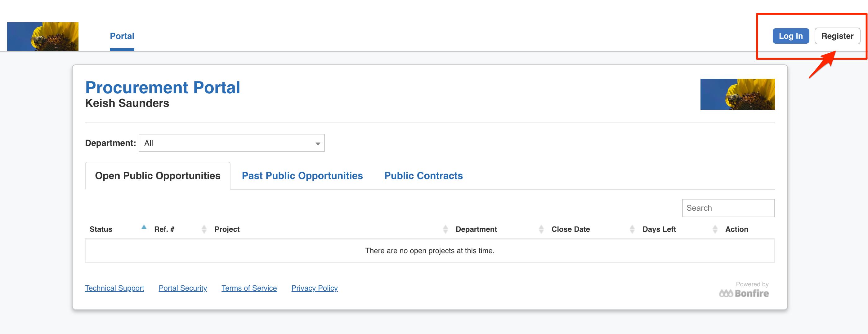The height and width of the screenshot is (334, 868).
Task: Select Open Public Opportunities tab
Action: [x=158, y=176]
